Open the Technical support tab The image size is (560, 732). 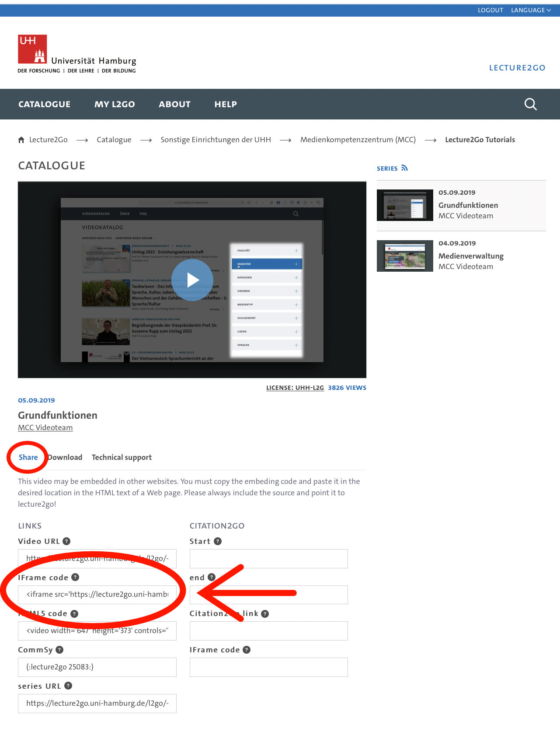(122, 457)
